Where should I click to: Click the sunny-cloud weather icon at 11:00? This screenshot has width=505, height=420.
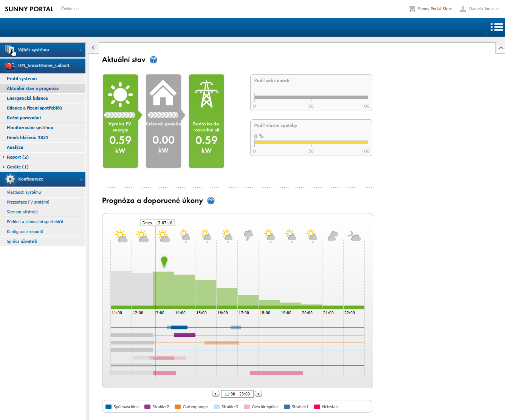pos(121,236)
